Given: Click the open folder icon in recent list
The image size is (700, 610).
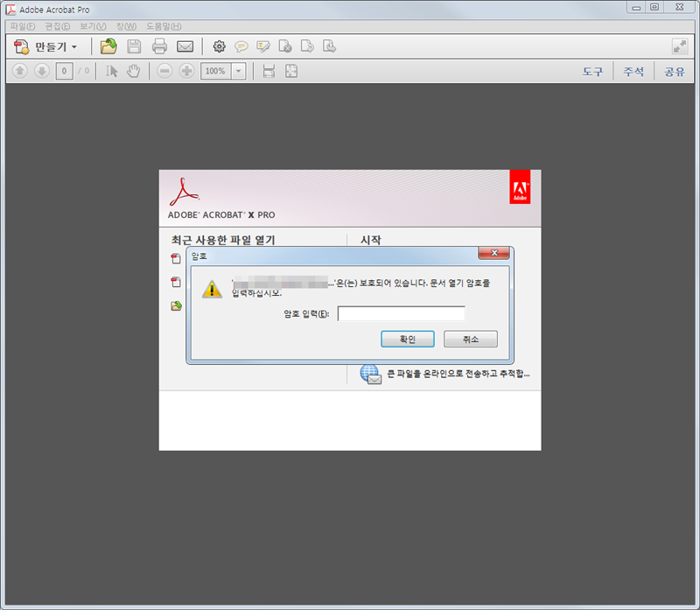Looking at the screenshot, I should [176, 306].
